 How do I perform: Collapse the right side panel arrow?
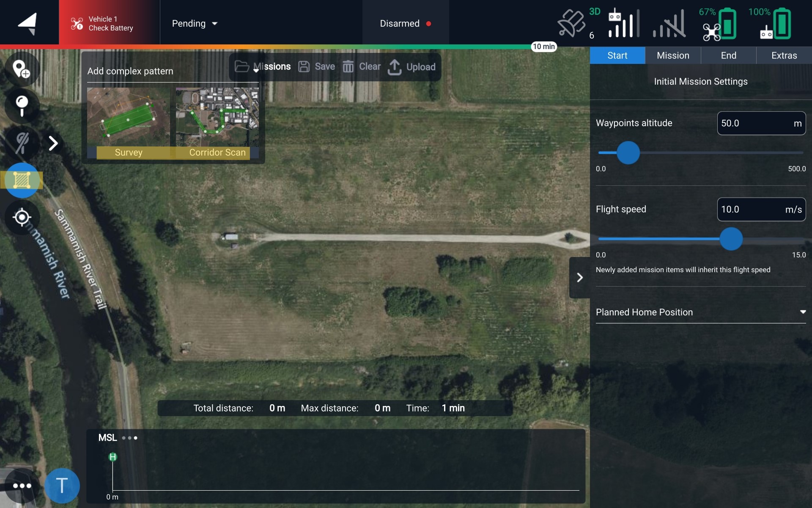579,278
